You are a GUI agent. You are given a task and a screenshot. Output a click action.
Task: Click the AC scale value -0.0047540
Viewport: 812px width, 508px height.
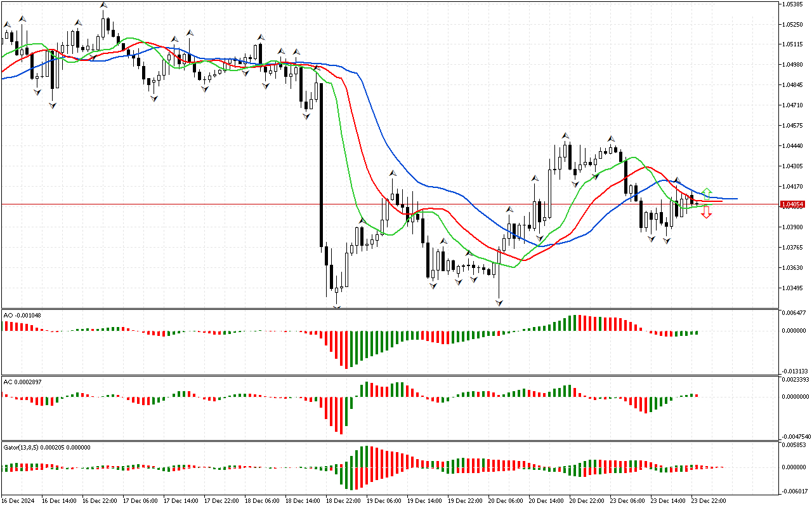796,437
